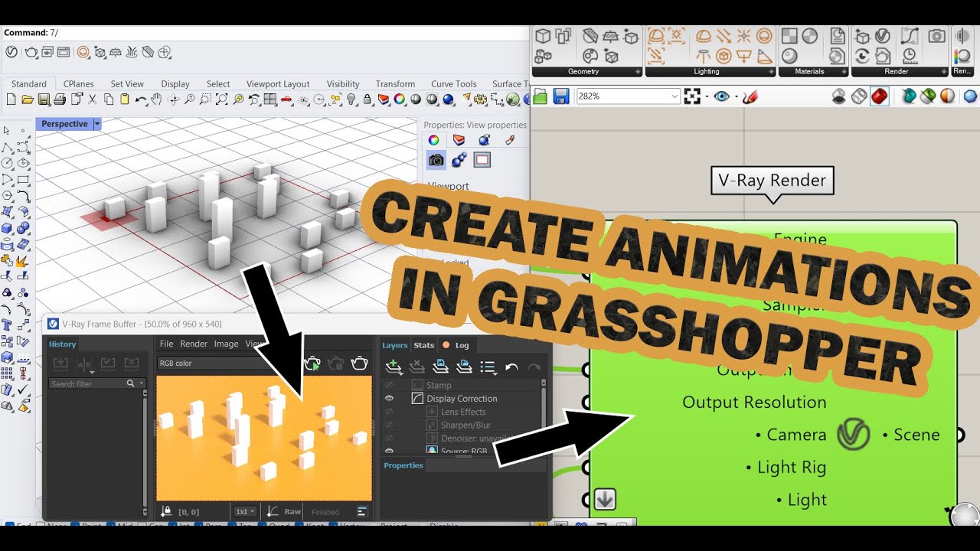The width and height of the screenshot is (980, 551).
Task: Toggle visibility of Sharpen/Blur layer
Action: tap(389, 425)
